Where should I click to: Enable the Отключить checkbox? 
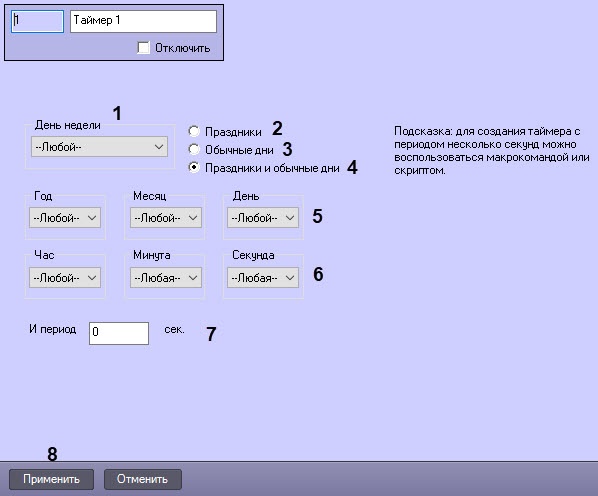pyautogui.click(x=144, y=48)
